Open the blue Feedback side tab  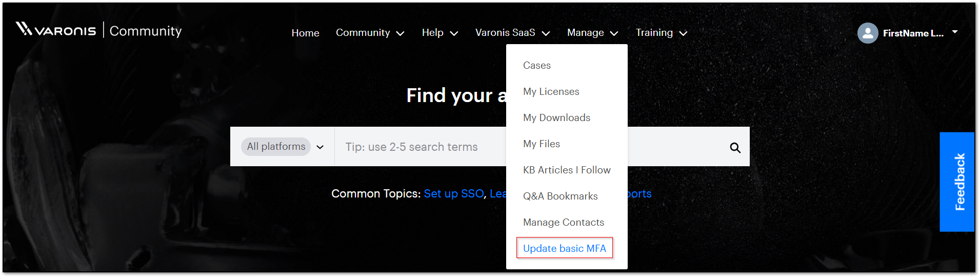point(956,182)
